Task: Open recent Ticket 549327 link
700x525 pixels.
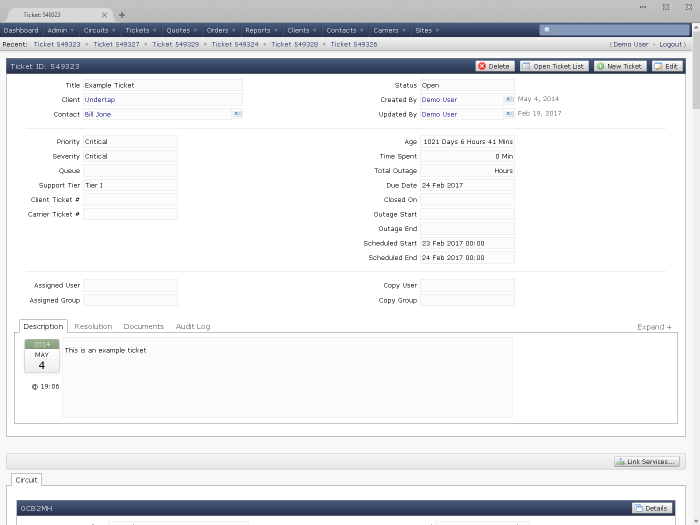Action: tap(116, 45)
